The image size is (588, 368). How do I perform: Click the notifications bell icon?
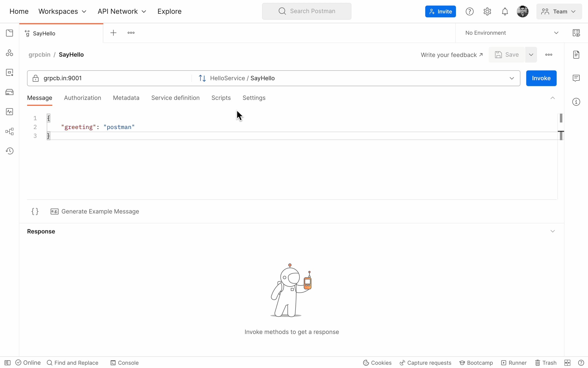pos(505,11)
